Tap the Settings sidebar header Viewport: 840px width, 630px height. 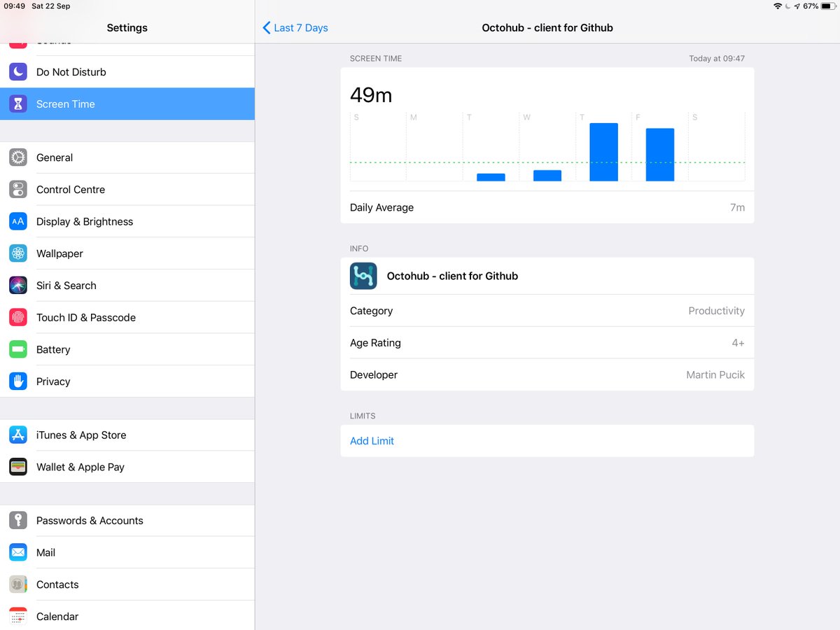[x=127, y=28]
